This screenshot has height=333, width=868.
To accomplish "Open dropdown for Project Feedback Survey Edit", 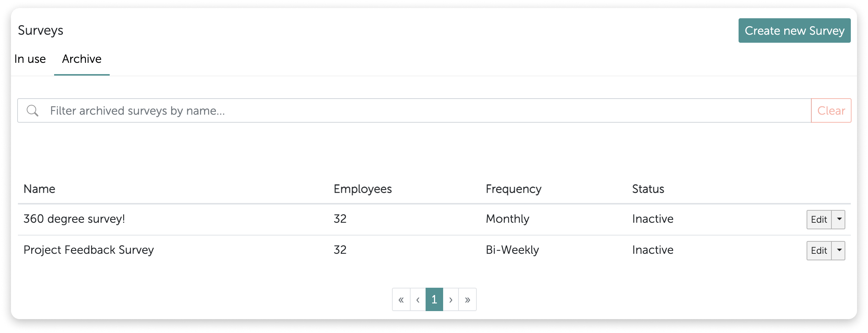I will (839, 250).
